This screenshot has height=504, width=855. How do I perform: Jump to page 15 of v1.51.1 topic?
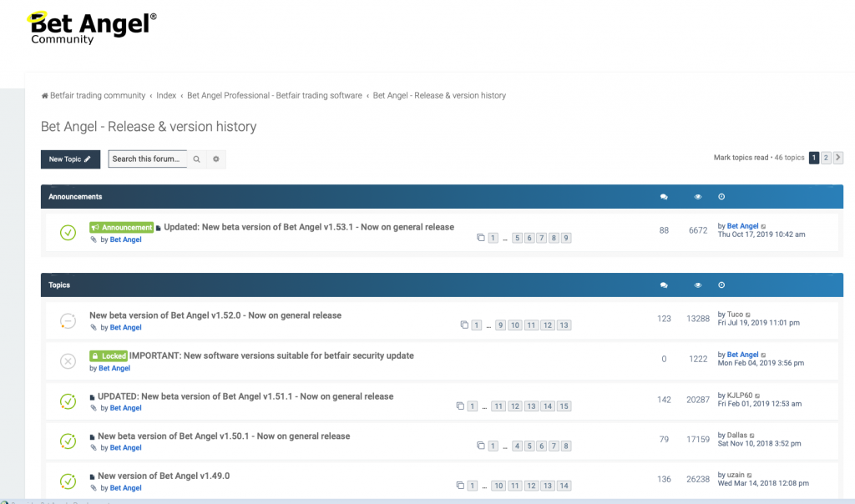(564, 406)
